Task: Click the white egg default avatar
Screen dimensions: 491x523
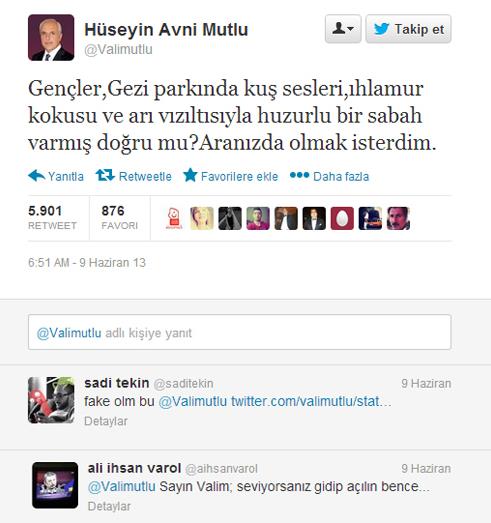Action: [342, 218]
